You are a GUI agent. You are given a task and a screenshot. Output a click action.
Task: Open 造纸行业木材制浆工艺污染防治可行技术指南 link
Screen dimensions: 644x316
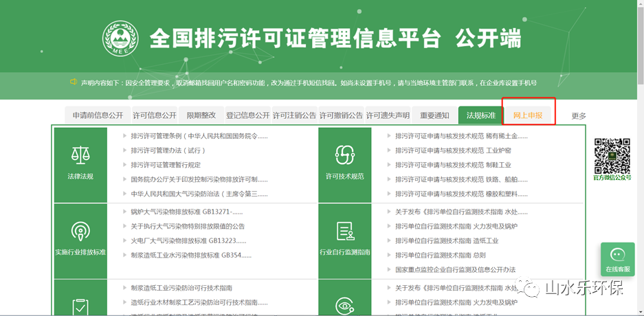199,302
